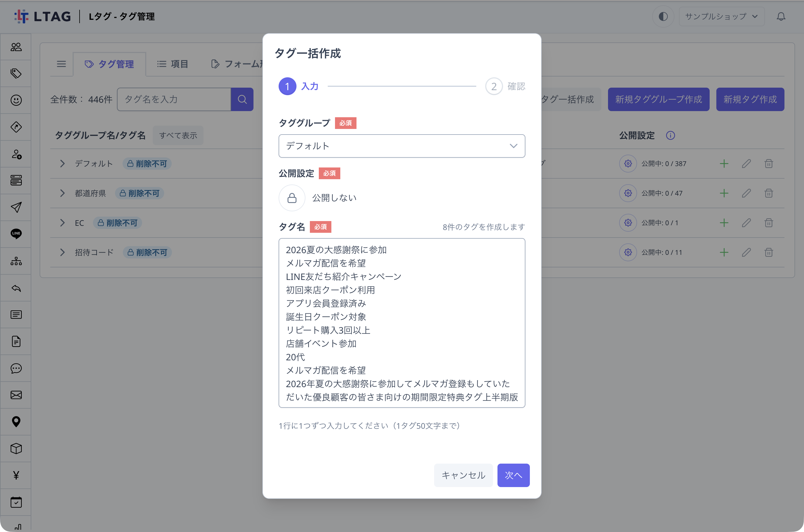
Task: Click the diamond arrow sidebar icon
Action: tap(16, 127)
